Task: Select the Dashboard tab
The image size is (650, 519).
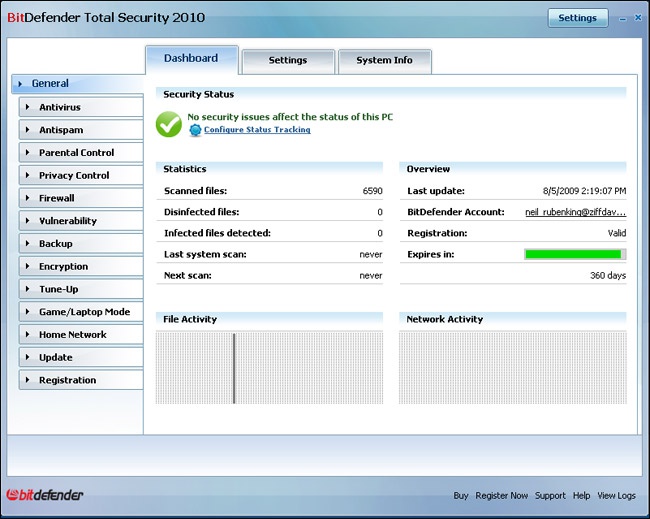Action: click(x=191, y=59)
